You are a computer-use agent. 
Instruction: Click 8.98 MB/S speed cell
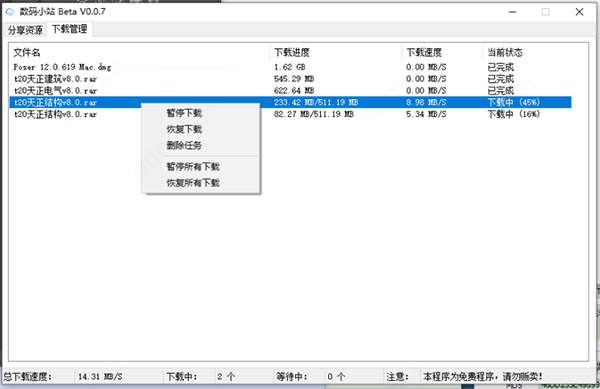point(426,103)
